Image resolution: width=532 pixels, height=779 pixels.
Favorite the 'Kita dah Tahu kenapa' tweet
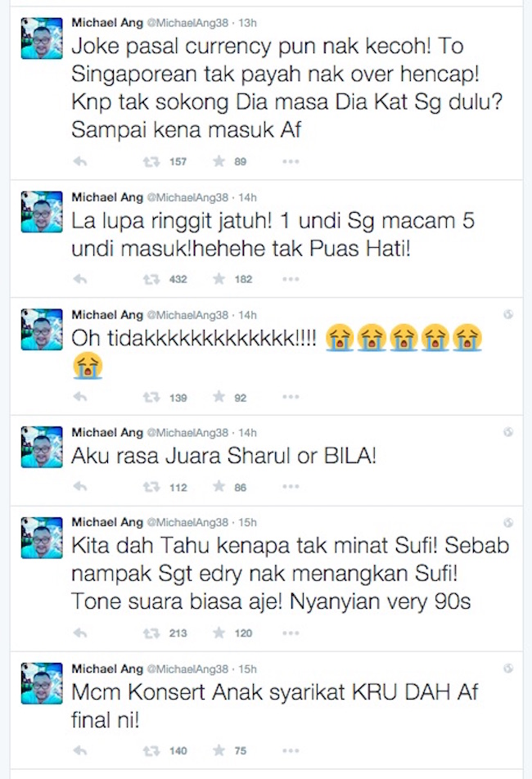(x=219, y=633)
